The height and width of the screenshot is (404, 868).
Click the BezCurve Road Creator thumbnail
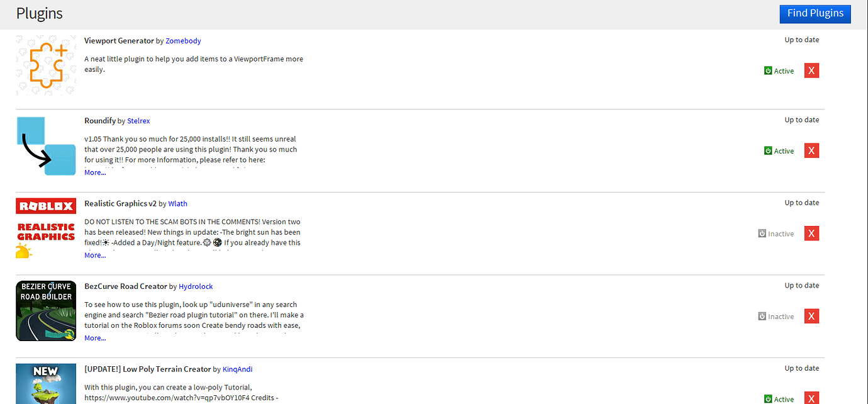(x=45, y=311)
